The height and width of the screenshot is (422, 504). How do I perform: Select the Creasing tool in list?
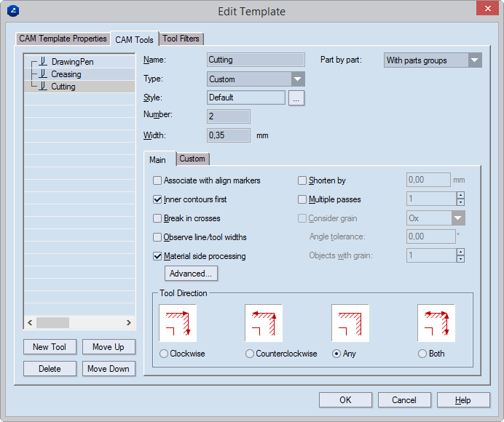pyautogui.click(x=66, y=74)
